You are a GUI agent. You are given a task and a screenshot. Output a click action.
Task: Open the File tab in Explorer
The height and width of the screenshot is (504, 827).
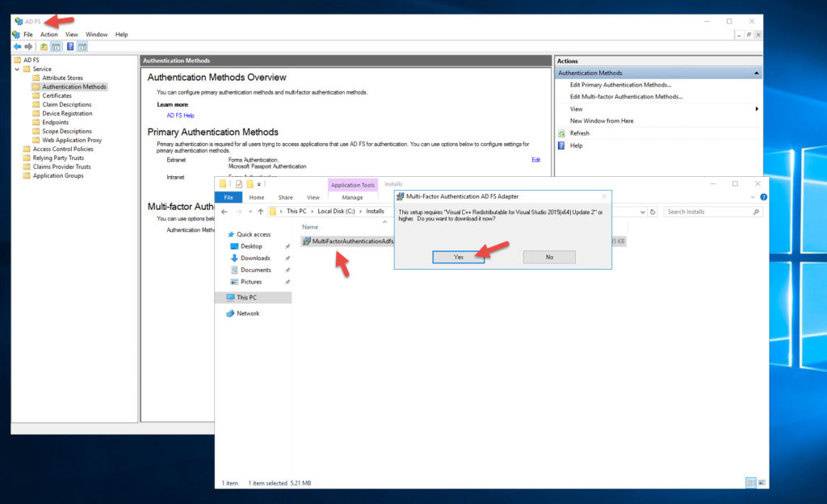tap(229, 197)
